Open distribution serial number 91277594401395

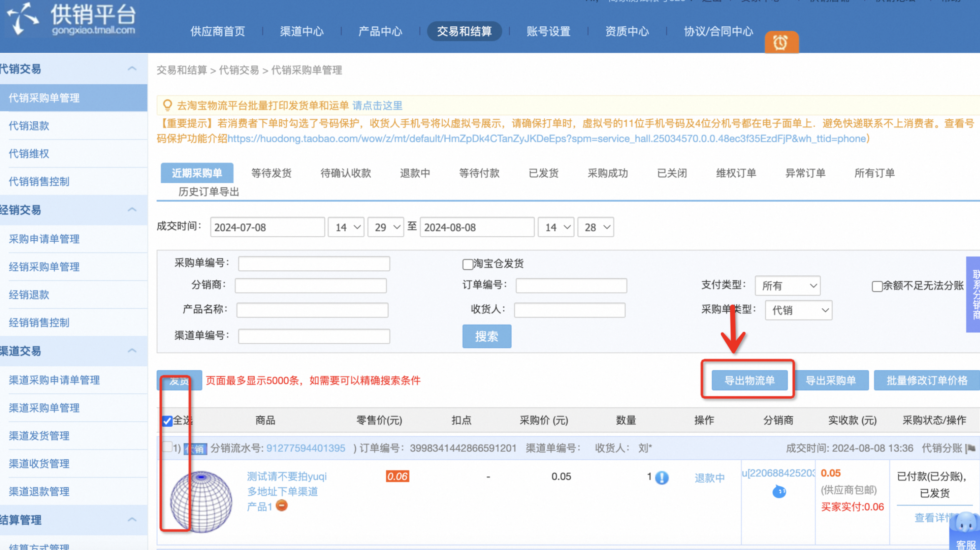click(x=306, y=448)
